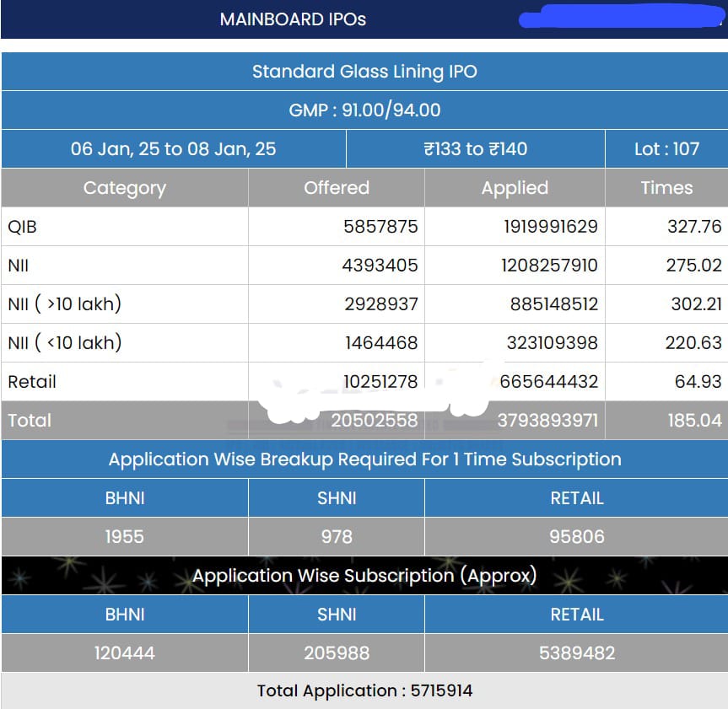
Task: Click the 06 Jan, 25 to 08 Jan, 25 date range
Action: [x=173, y=149]
